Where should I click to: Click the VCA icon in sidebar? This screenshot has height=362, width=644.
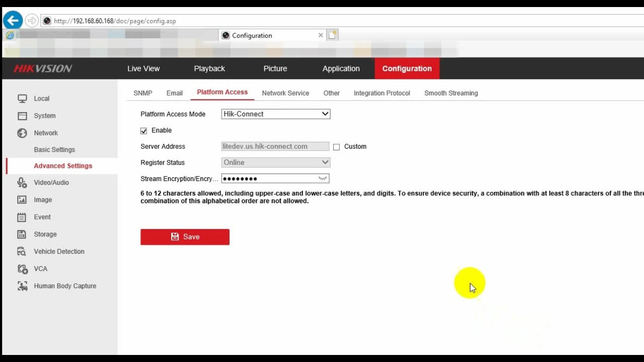click(22, 269)
